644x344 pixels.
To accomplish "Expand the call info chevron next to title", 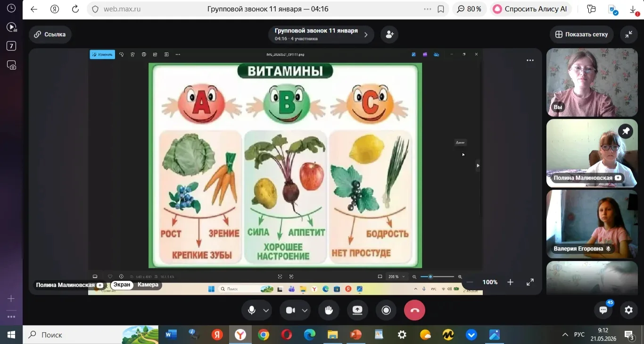I will [366, 34].
